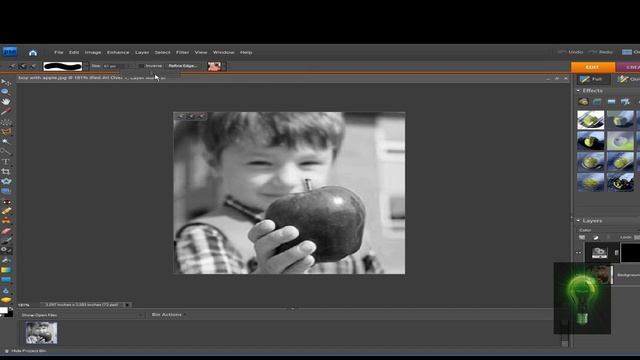Open the Help menu

pos(246,52)
